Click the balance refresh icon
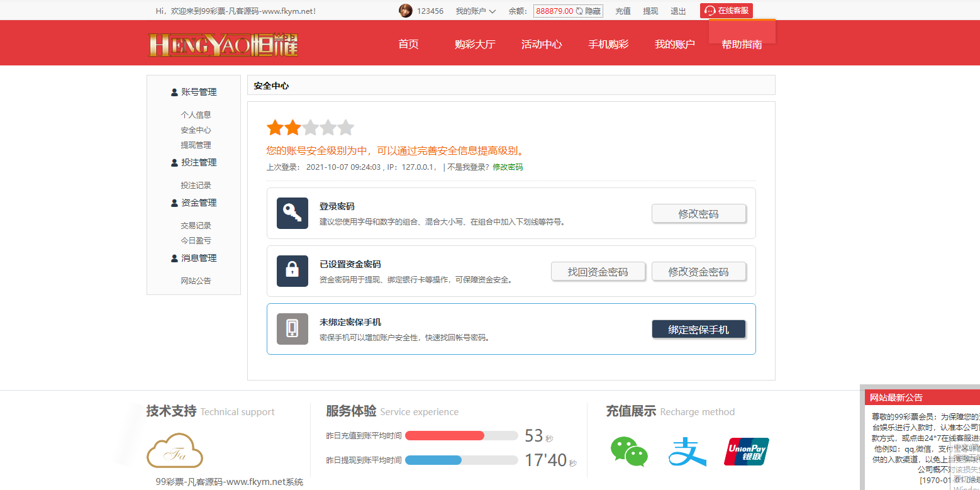 pyautogui.click(x=579, y=11)
